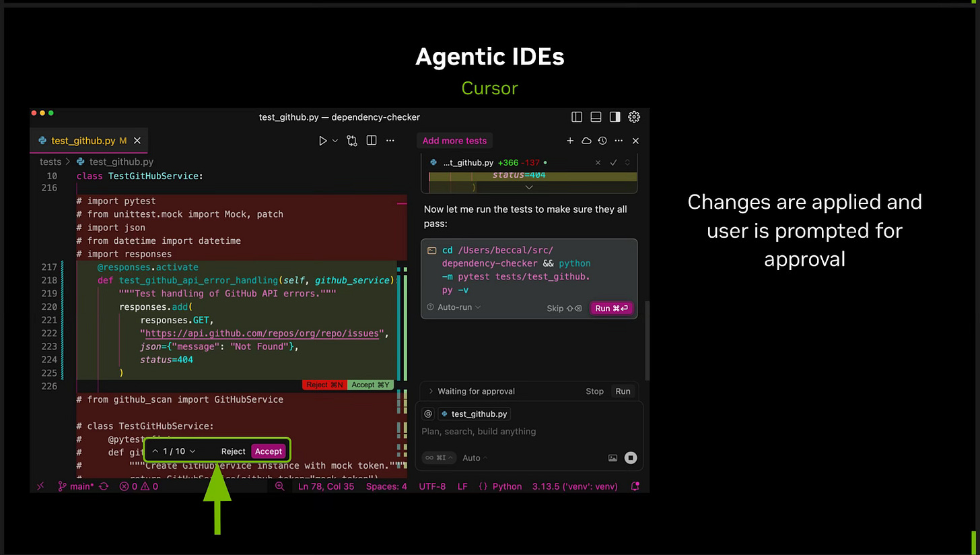Accept file changes checkmark in diff card
This screenshot has width=980, height=555.
tap(613, 163)
